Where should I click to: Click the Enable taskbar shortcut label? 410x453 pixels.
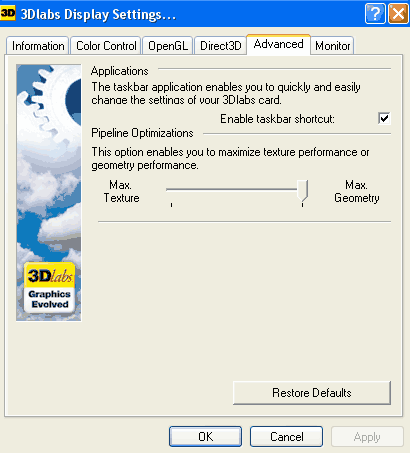click(x=277, y=119)
